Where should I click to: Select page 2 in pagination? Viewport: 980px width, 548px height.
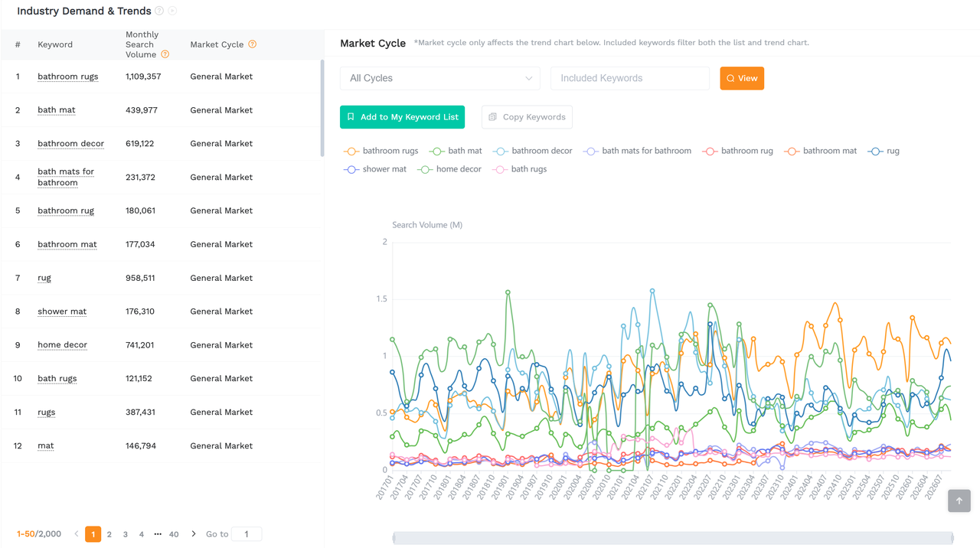pos(109,534)
